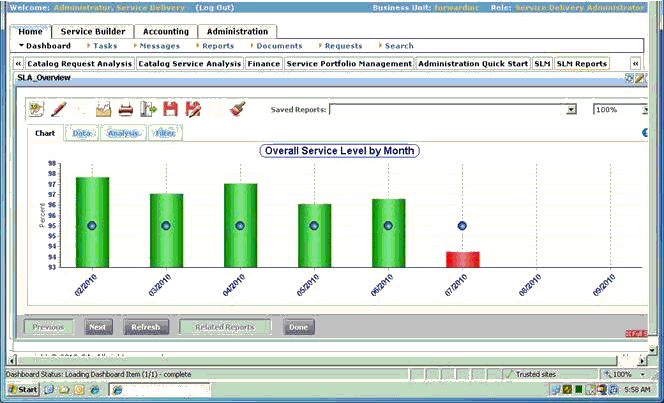Click the red floppy disk save icon
This screenshot has width=664, height=403.
click(x=170, y=109)
